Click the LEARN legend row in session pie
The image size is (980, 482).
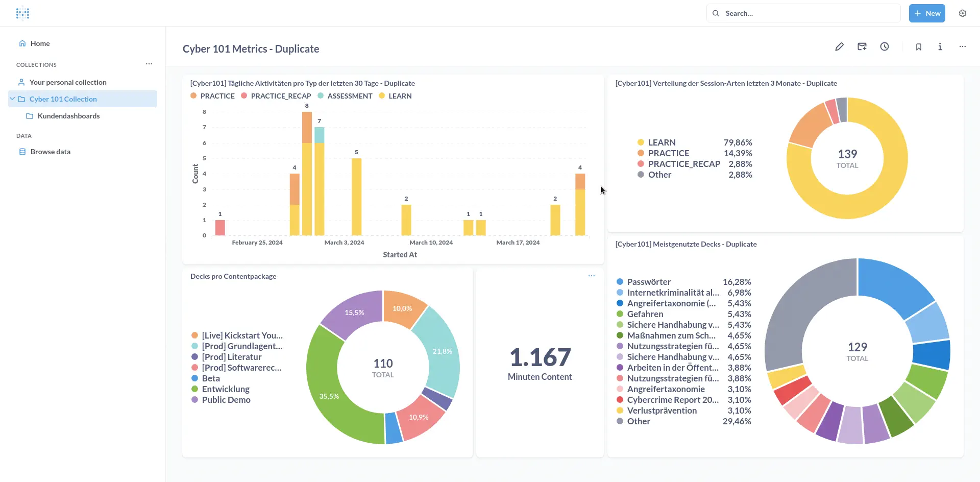click(x=695, y=142)
